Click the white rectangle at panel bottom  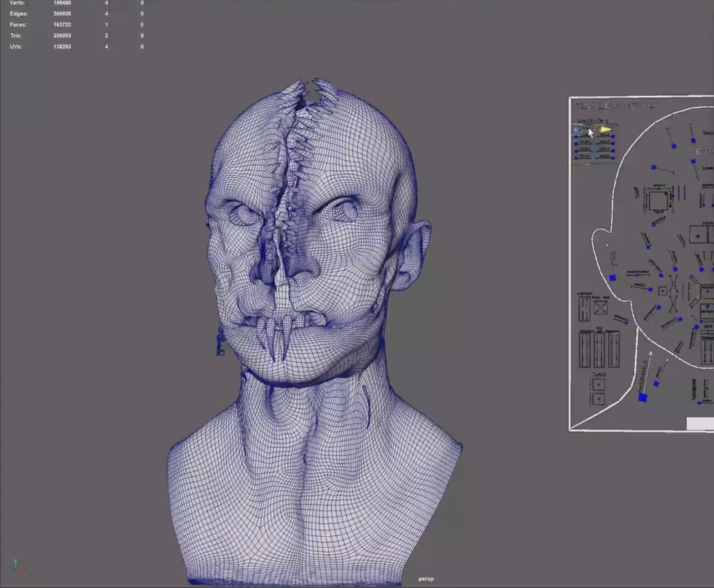pyautogui.click(x=699, y=424)
